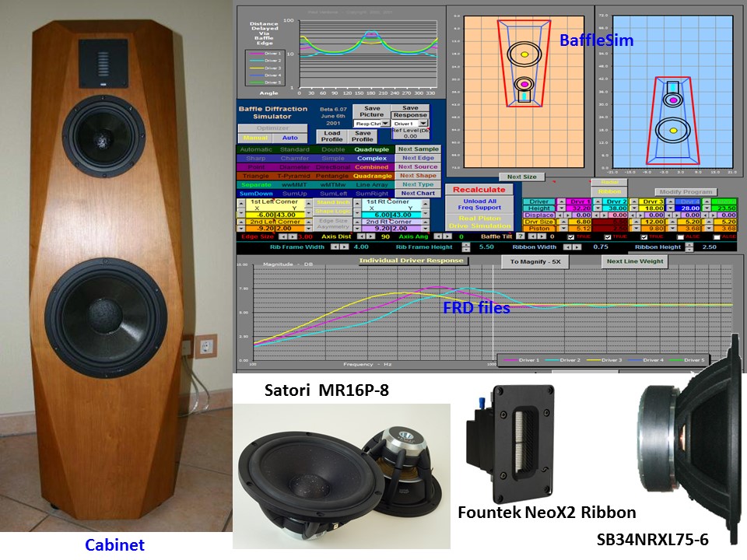Click the Next Shape button
747x560 pixels.
[418, 176]
